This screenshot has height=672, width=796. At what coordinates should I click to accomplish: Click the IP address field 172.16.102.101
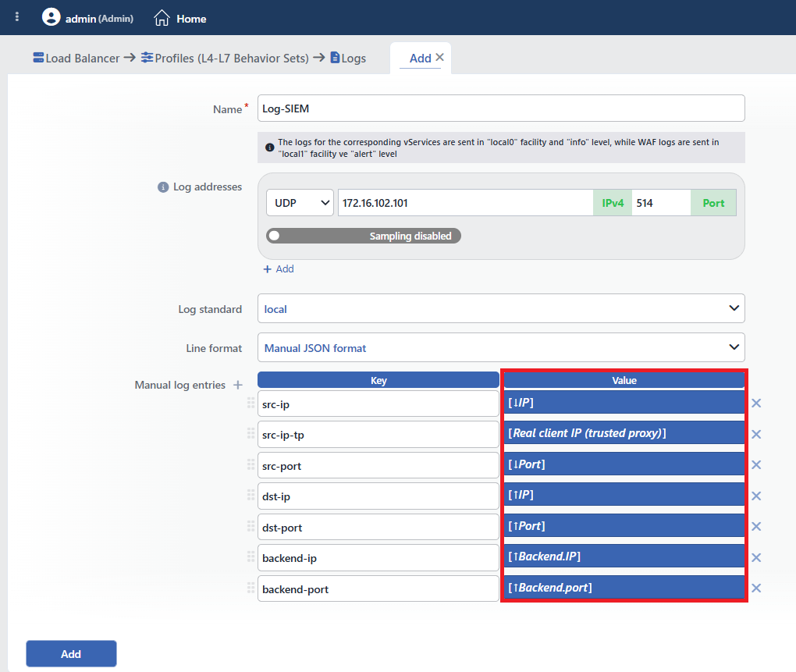(466, 203)
